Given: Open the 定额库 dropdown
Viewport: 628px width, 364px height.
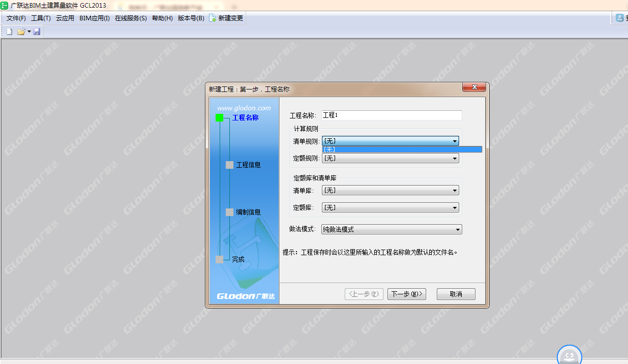Looking at the screenshot, I should (391, 207).
